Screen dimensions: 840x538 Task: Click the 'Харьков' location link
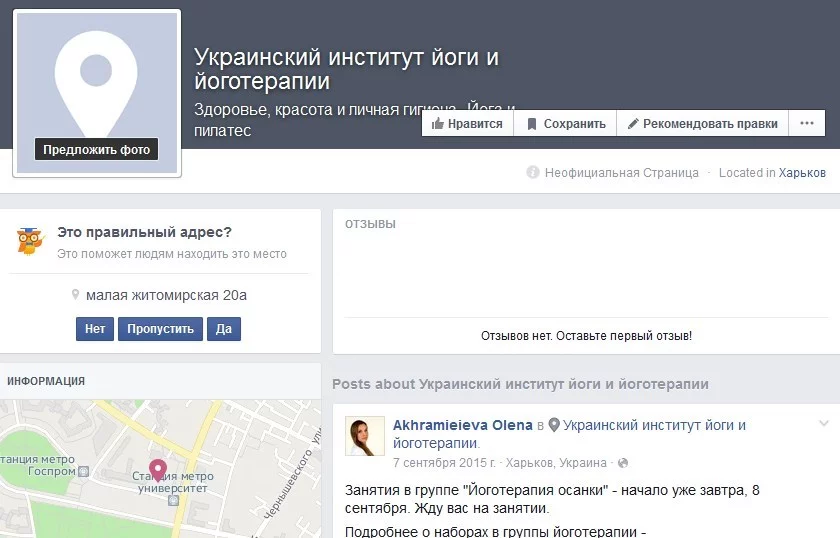click(802, 173)
